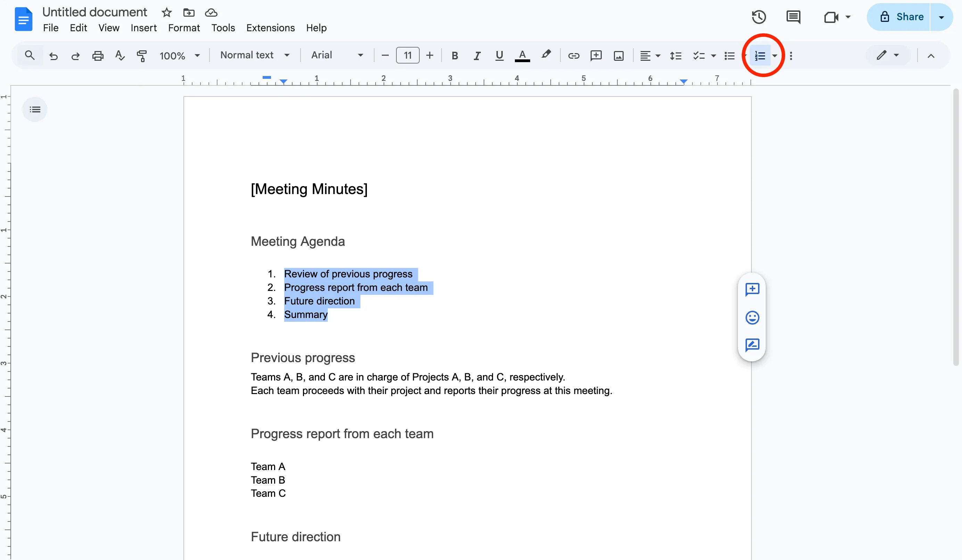Open the 100% zoom dropdown
962x560 pixels.
(179, 56)
